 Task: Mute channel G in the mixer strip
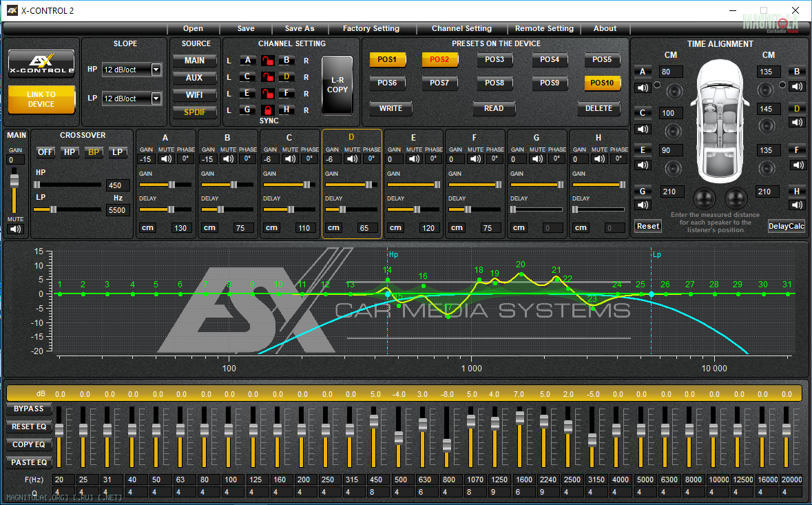coord(537,158)
